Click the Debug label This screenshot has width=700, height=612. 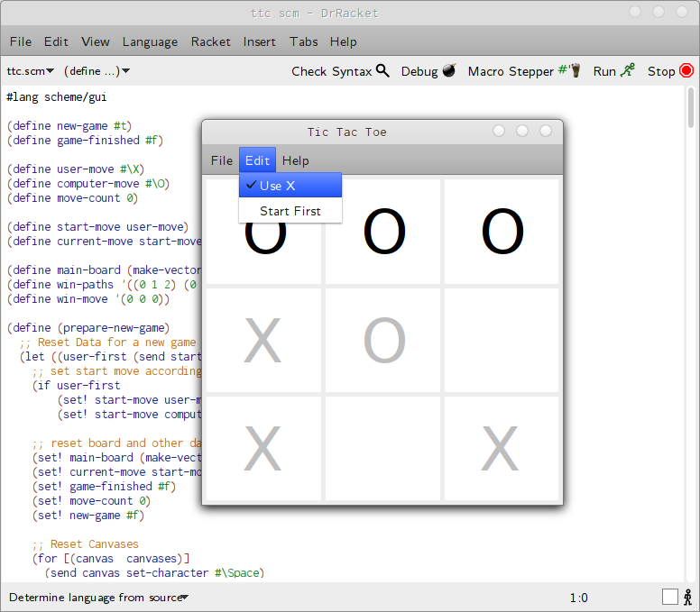[419, 71]
